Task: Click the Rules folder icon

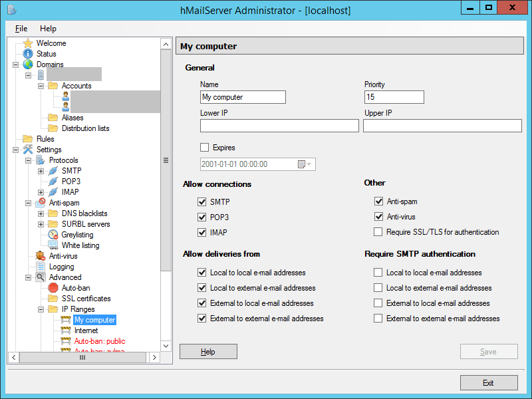Action: tap(28, 139)
